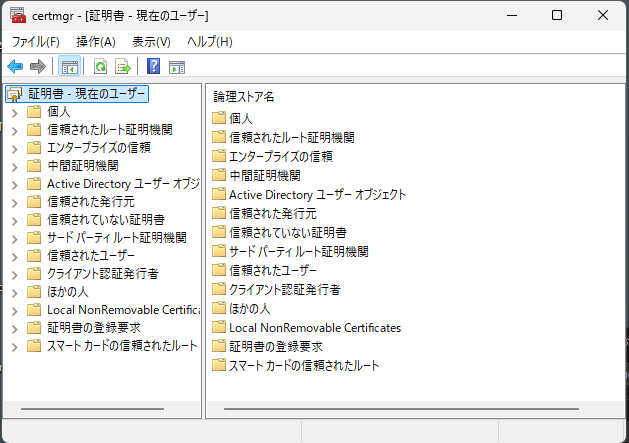
Task: Click the 信頼された発行元 folder icon in the right pane
Action: [x=219, y=213]
